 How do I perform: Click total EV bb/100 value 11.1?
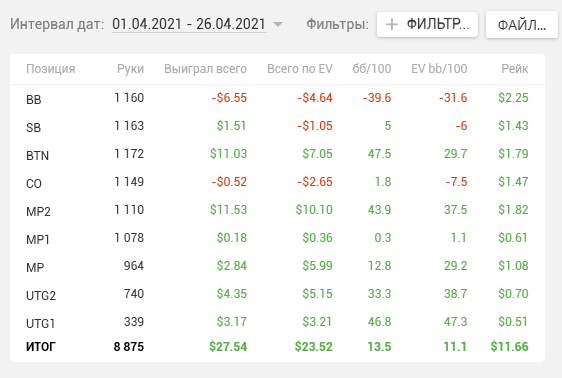(x=455, y=347)
